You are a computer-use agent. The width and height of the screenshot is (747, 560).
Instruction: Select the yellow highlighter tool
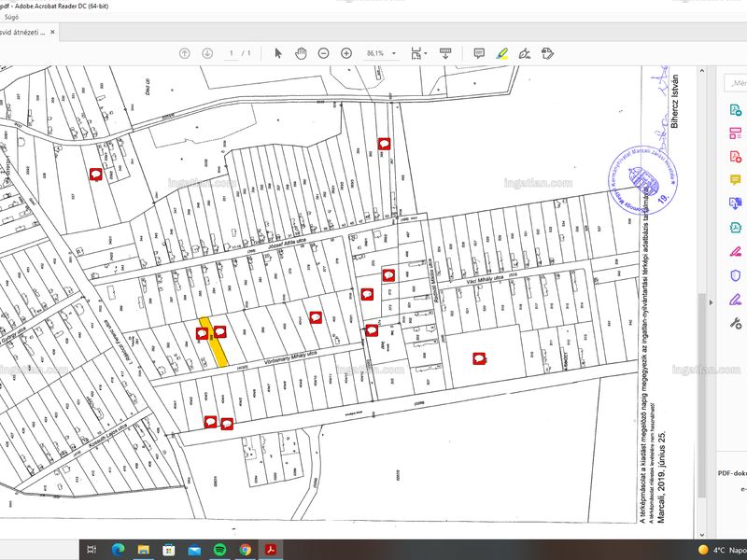[501, 53]
